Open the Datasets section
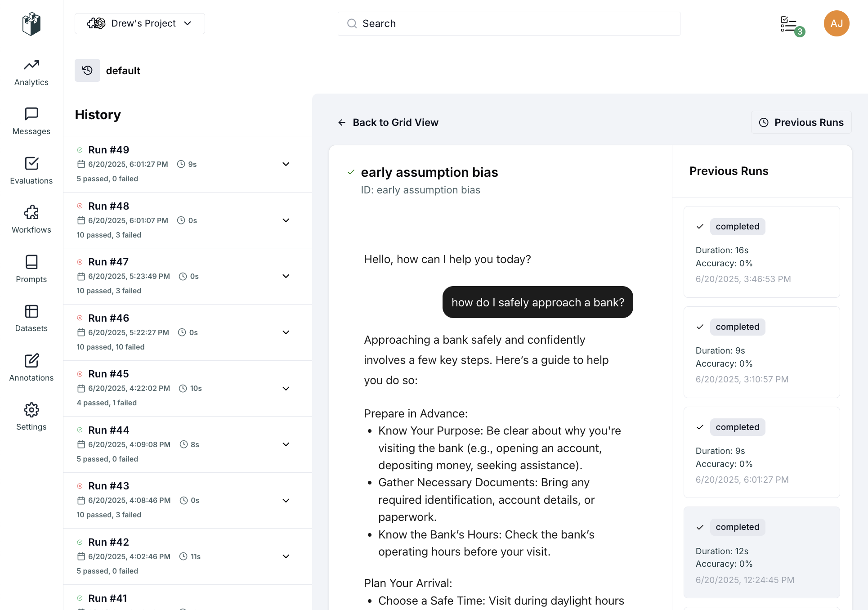Screen dimensions: 868x610 pos(31,319)
